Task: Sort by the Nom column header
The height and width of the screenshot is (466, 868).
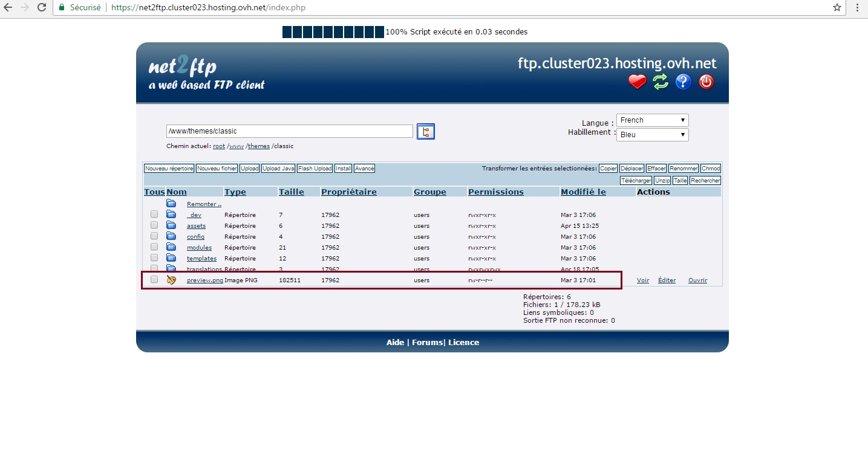Action: (177, 192)
